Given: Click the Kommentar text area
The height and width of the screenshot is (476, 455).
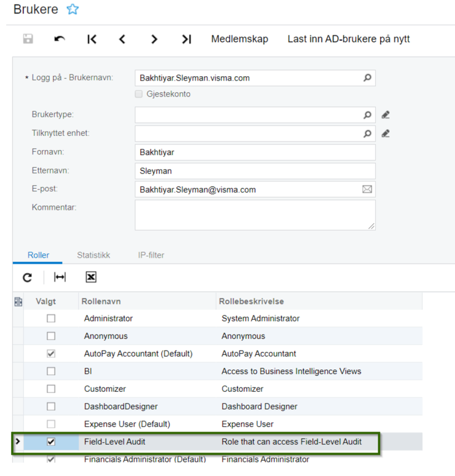Looking at the screenshot, I should tap(255, 215).
